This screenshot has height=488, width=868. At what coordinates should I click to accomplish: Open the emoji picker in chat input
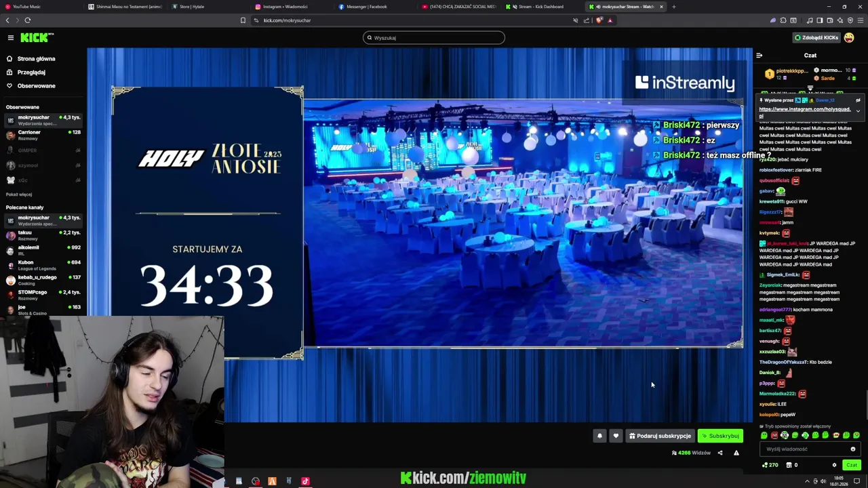(x=853, y=449)
